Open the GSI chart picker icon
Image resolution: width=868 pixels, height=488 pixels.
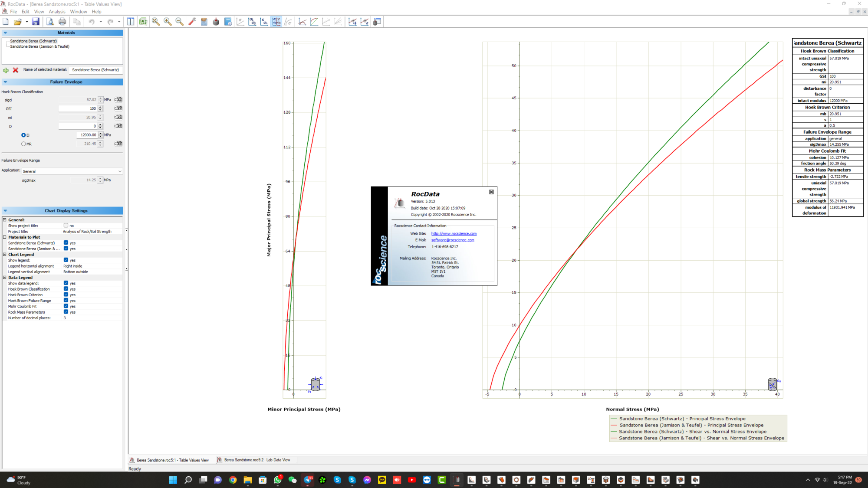tap(118, 108)
